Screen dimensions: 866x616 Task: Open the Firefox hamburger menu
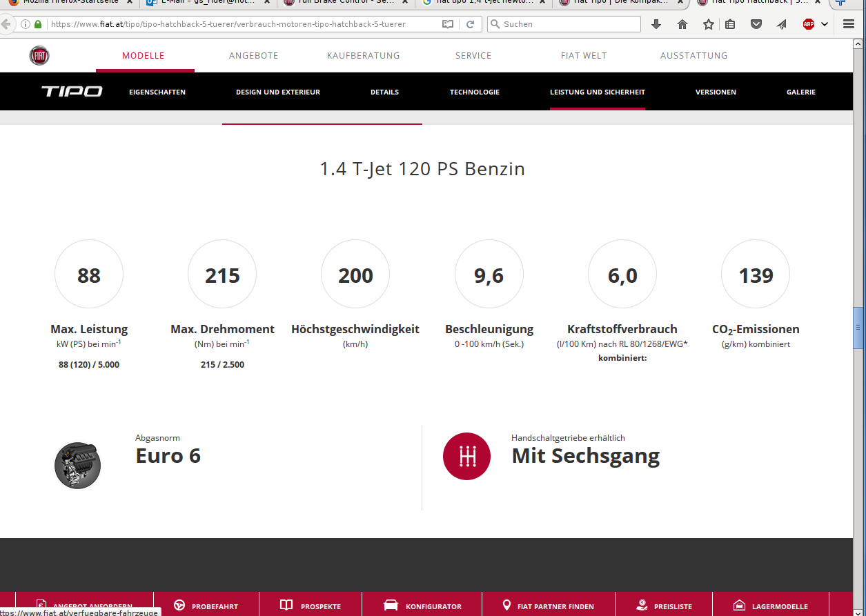click(849, 24)
